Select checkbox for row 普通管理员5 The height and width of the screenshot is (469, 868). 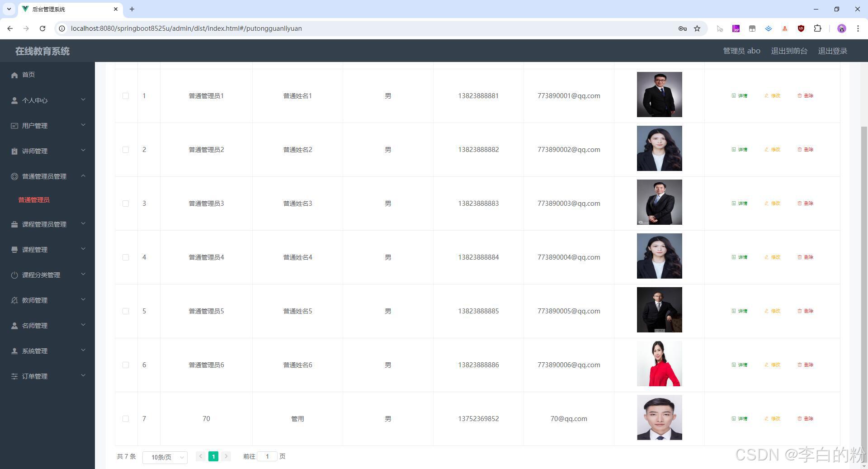click(x=126, y=311)
